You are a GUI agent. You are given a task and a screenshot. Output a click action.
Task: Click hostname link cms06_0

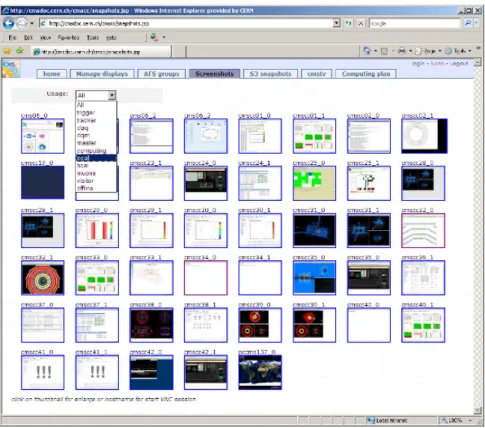34,115
